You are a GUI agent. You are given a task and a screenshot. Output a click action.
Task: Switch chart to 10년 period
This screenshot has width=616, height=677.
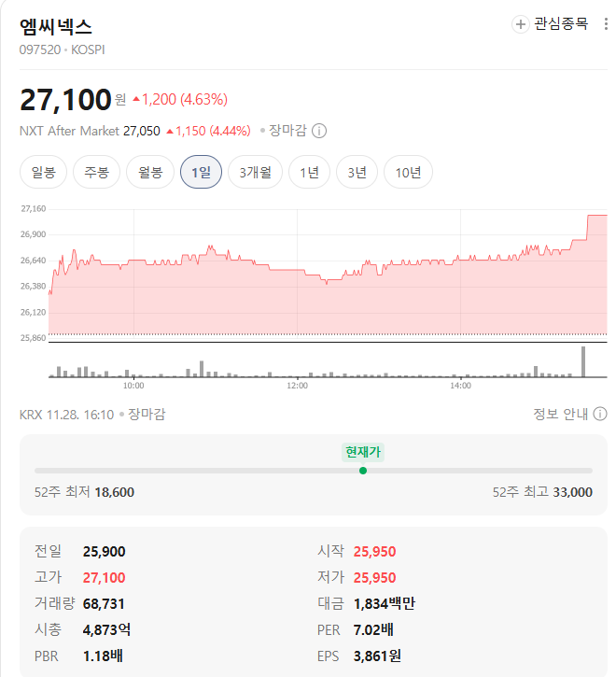[x=408, y=172]
